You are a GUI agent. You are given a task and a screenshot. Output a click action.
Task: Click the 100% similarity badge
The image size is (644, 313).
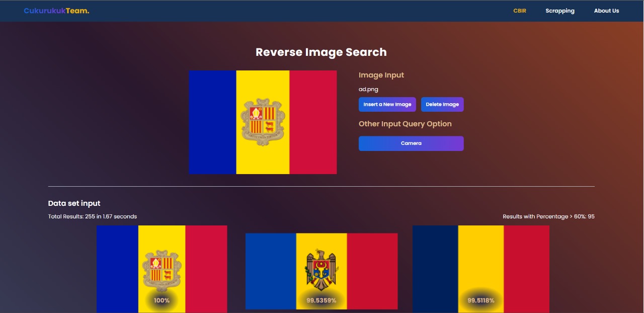tap(162, 300)
